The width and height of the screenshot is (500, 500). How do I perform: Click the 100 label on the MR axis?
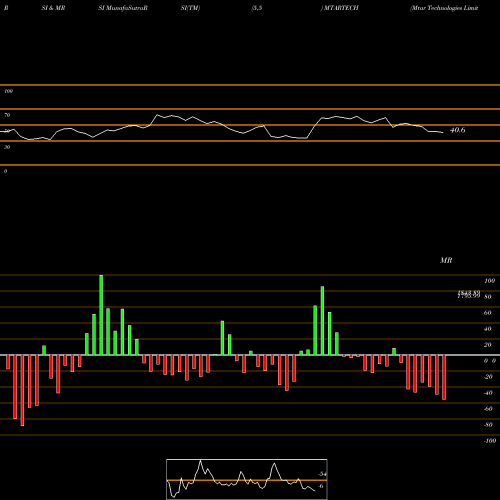[x=490, y=281]
